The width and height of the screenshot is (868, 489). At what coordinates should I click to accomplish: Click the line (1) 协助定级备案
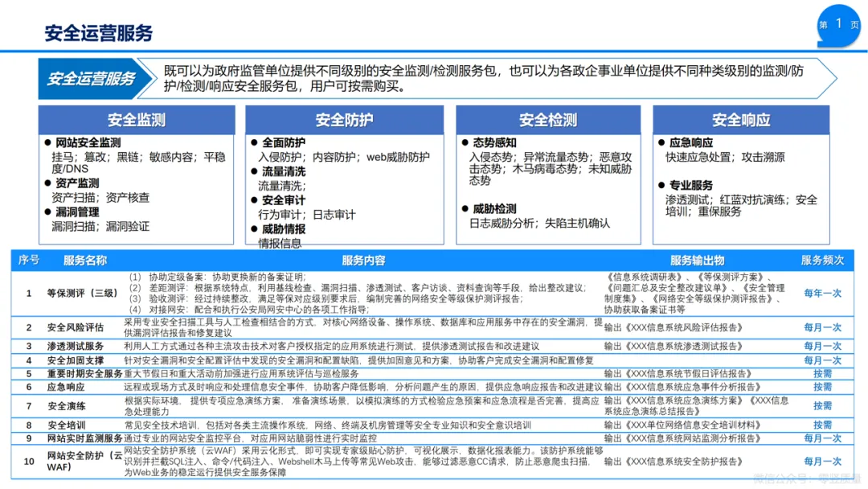tap(217, 277)
